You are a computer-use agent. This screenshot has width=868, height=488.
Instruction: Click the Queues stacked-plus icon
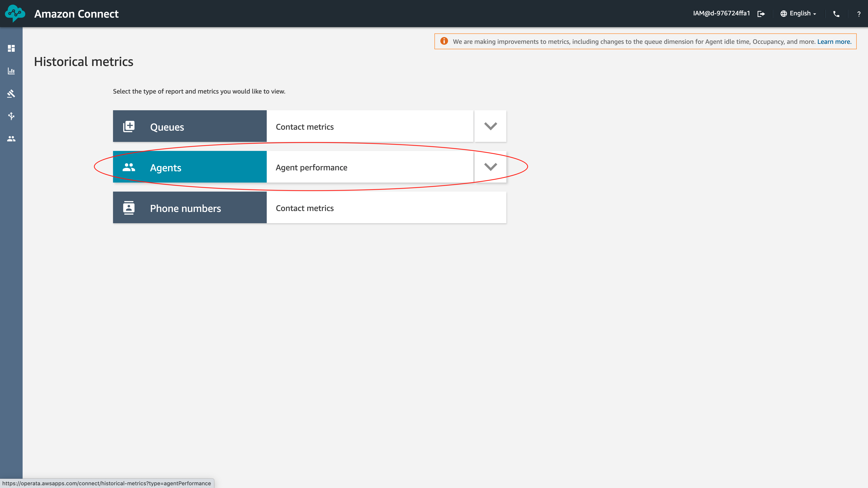(x=129, y=126)
